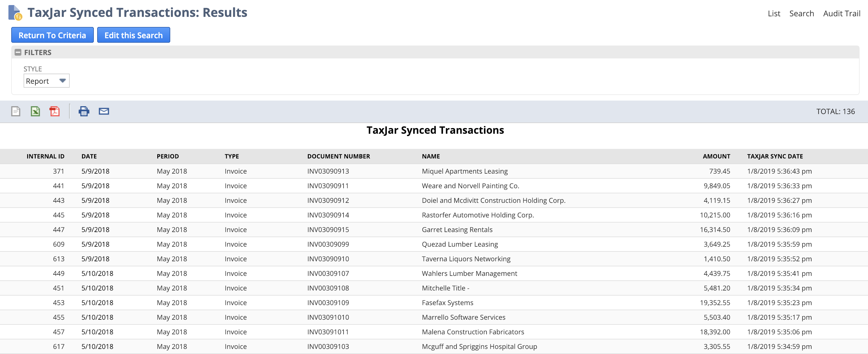Select document number INV03091011
868x354 pixels.
point(328,332)
